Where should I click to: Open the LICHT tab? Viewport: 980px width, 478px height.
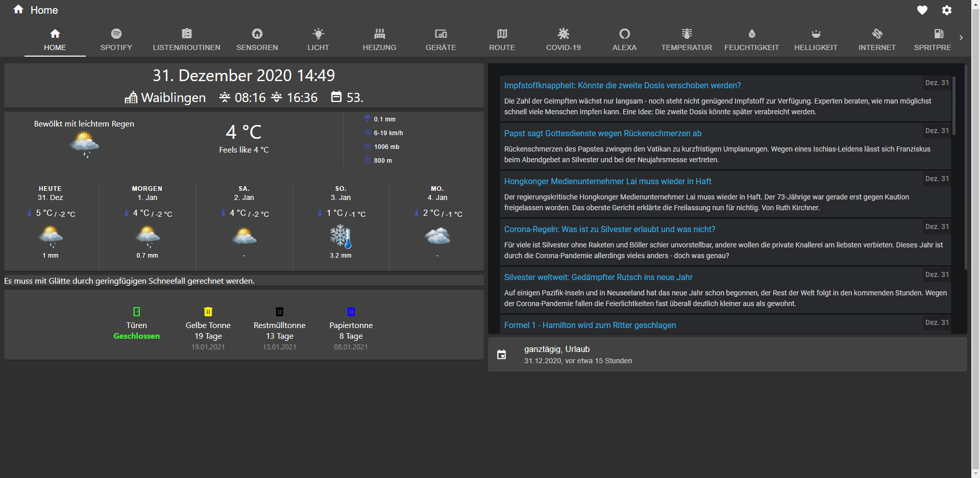(318, 40)
